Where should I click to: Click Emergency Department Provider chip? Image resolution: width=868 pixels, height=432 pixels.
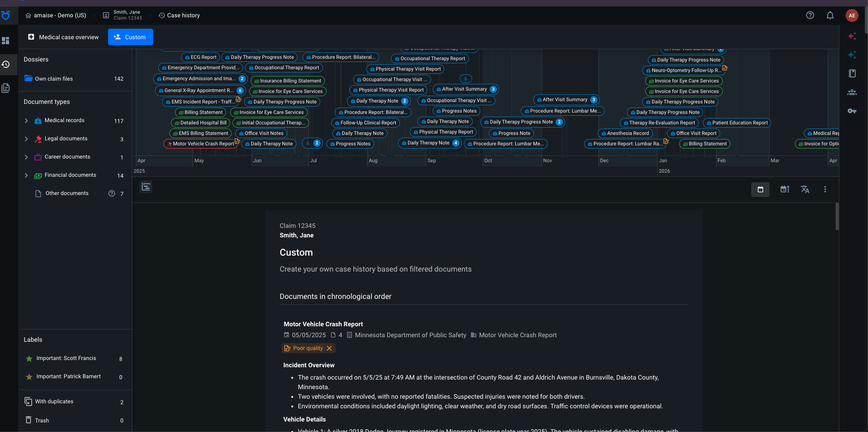click(201, 67)
